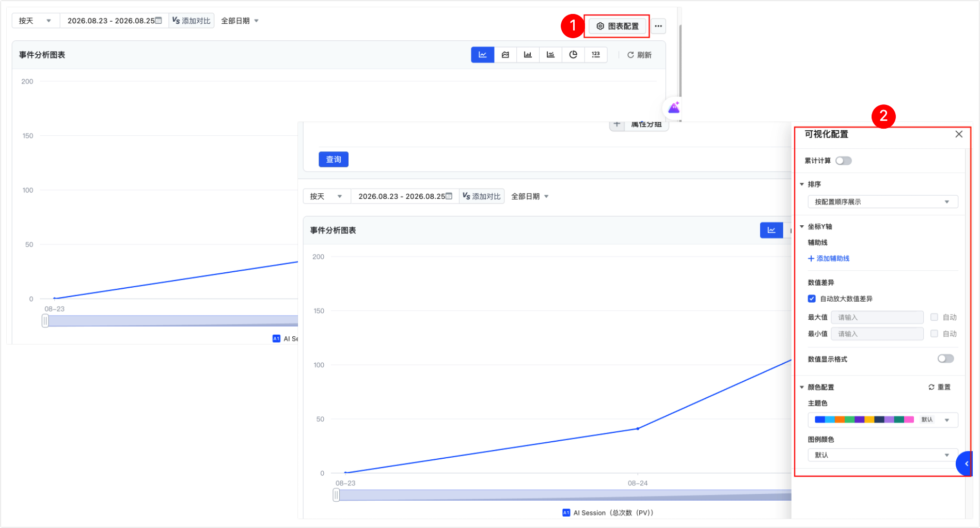
Task: Collapse the 排序 section
Action: [802, 184]
